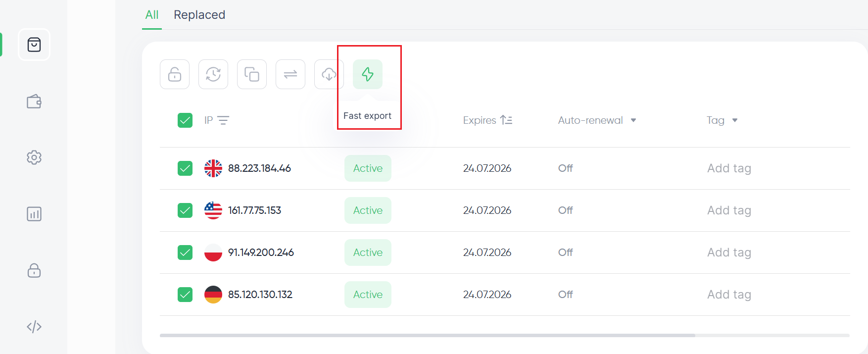Click auto-renewal Off in 85.120.130.132 row

pyautogui.click(x=566, y=295)
